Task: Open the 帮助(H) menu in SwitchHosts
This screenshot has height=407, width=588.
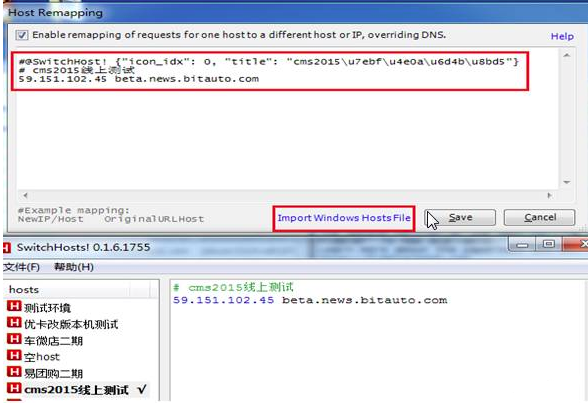Action: (74, 267)
